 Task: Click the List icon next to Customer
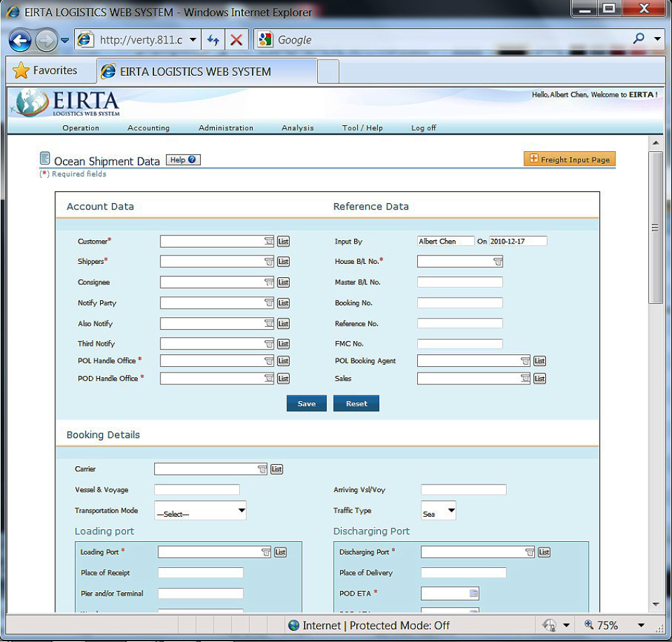pyautogui.click(x=283, y=242)
